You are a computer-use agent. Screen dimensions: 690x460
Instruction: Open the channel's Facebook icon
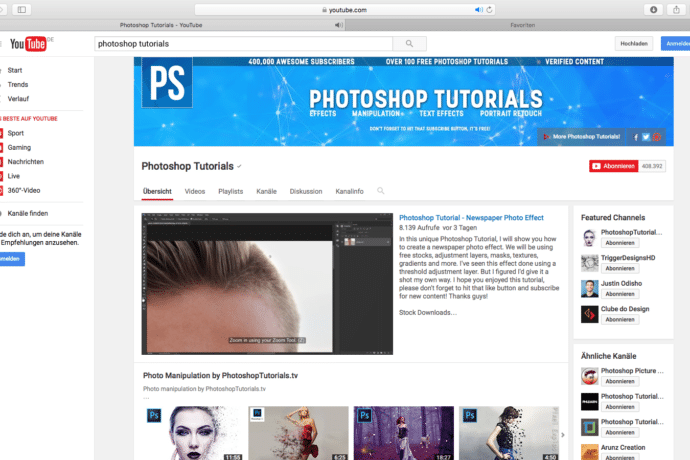pos(635,137)
